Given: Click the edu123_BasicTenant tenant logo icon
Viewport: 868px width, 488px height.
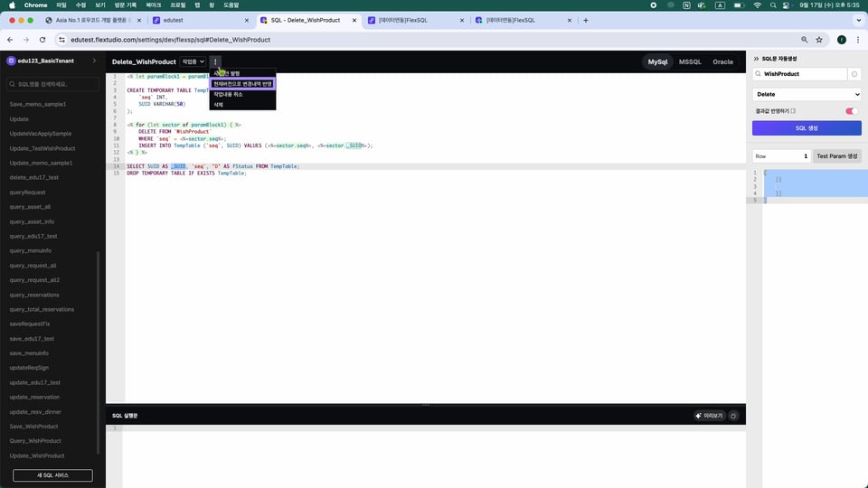Looking at the screenshot, I should point(11,61).
